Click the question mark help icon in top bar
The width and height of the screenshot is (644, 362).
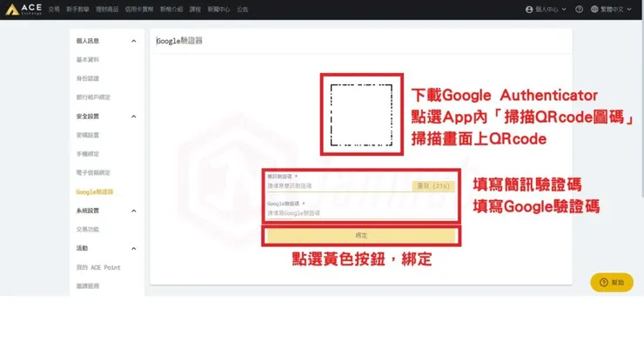(x=579, y=9)
